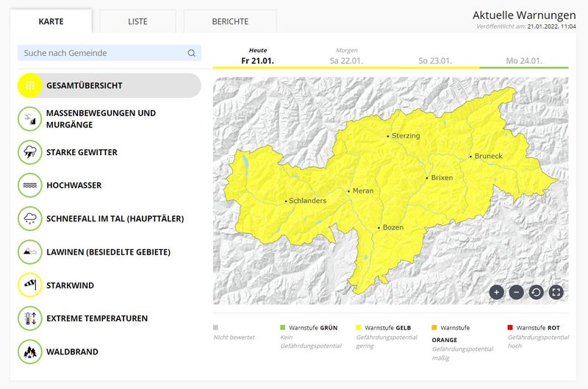
Task: Select forecast day Sa 22.01.
Action: click(346, 60)
